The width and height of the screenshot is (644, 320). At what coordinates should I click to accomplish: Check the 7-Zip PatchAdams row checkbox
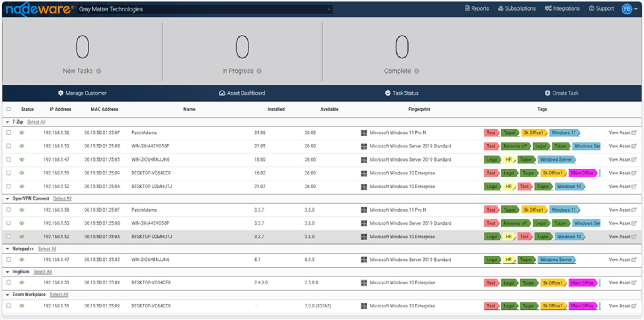pyautogui.click(x=9, y=133)
